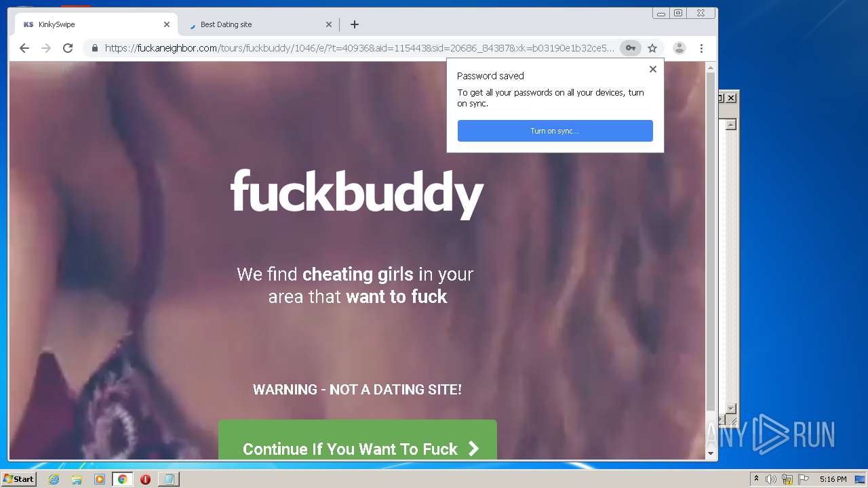Image resolution: width=868 pixels, height=488 pixels.
Task: Reload the current page
Action: [68, 48]
